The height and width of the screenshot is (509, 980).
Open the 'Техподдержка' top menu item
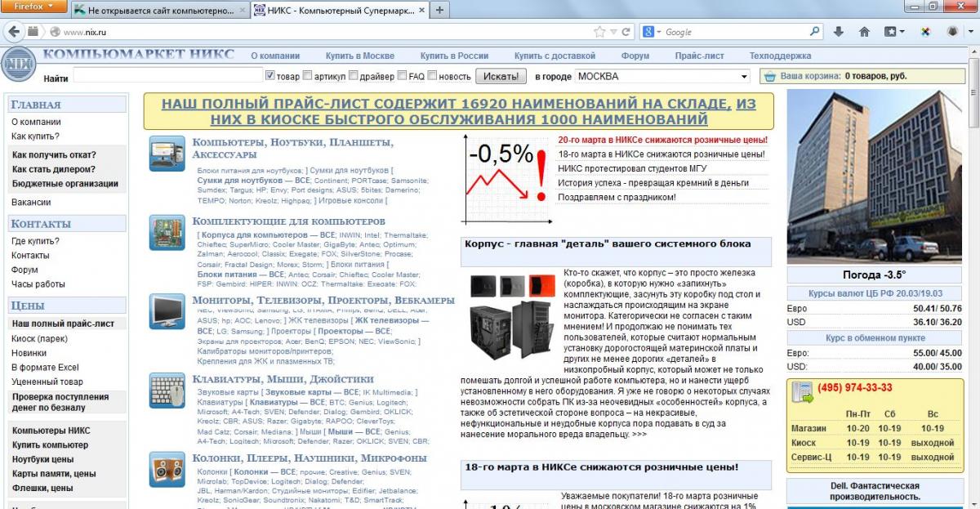point(780,56)
